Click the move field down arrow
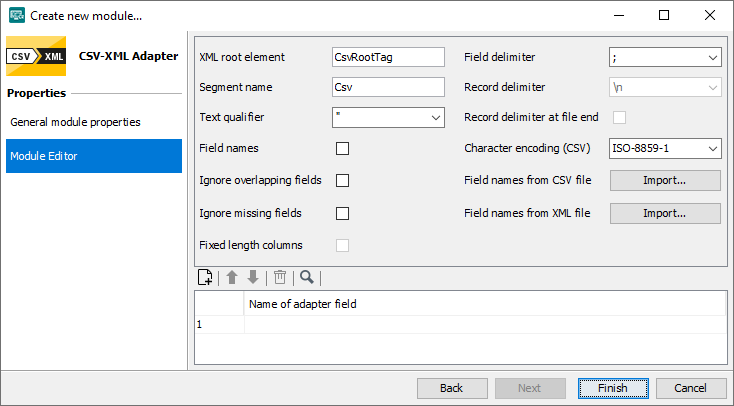This screenshot has height=406, width=734. click(253, 278)
